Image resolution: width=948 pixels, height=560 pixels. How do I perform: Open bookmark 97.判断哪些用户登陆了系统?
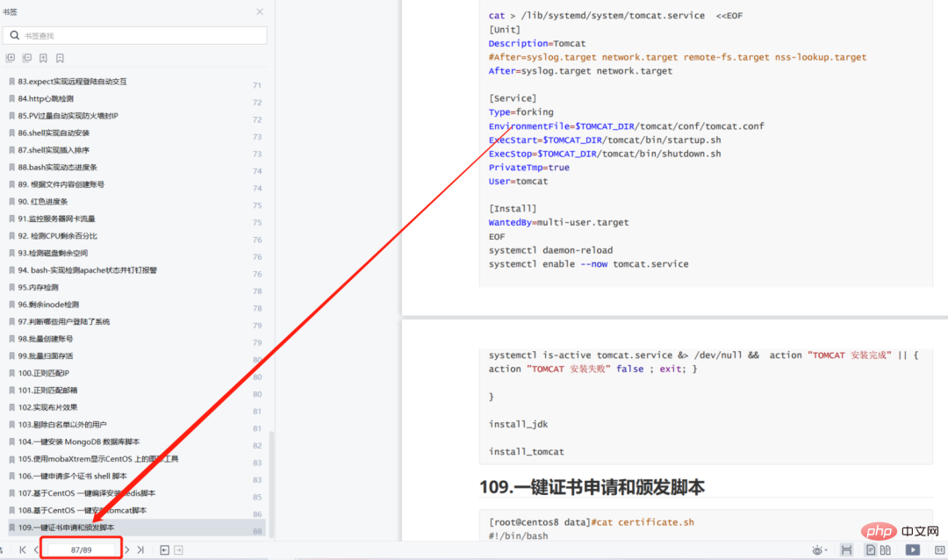pyautogui.click(x=64, y=322)
